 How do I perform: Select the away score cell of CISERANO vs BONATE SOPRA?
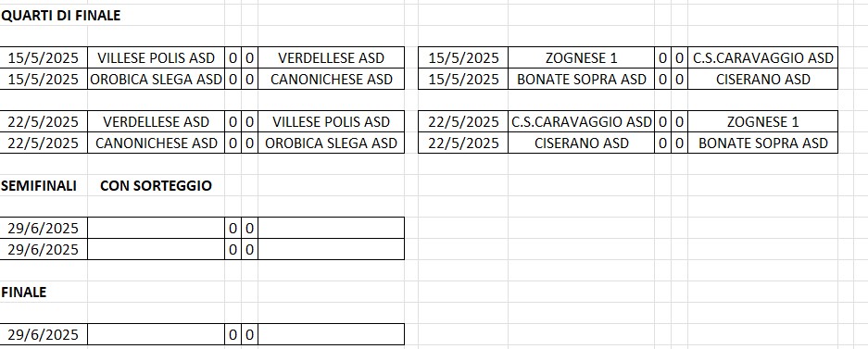pos(679,143)
